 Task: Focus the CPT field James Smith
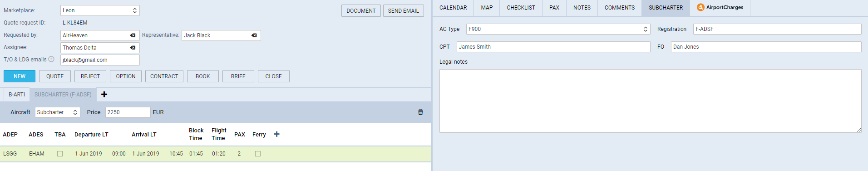pos(553,47)
